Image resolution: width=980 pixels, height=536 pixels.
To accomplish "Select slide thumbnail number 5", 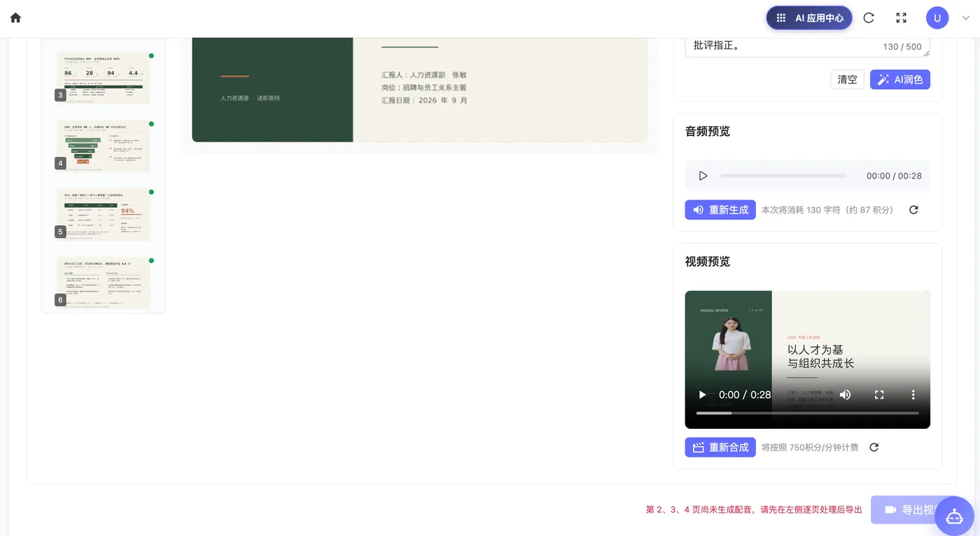I will click(x=104, y=214).
